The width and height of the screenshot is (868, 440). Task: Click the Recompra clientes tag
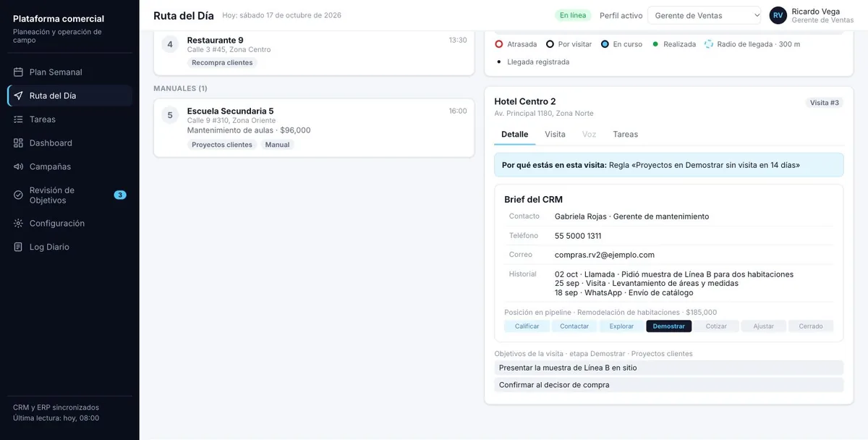[x=222, y=63]
